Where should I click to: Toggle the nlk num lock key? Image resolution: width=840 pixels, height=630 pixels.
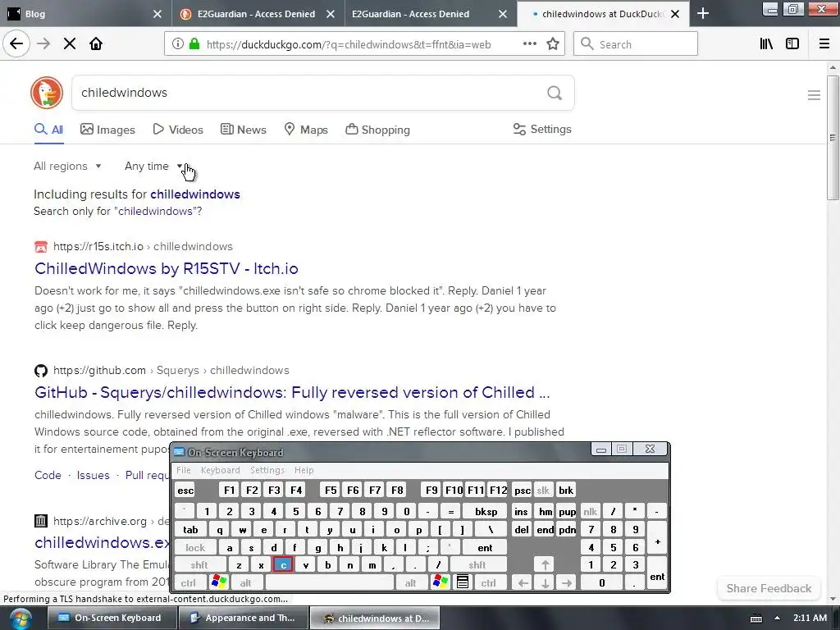coord(590,512)
